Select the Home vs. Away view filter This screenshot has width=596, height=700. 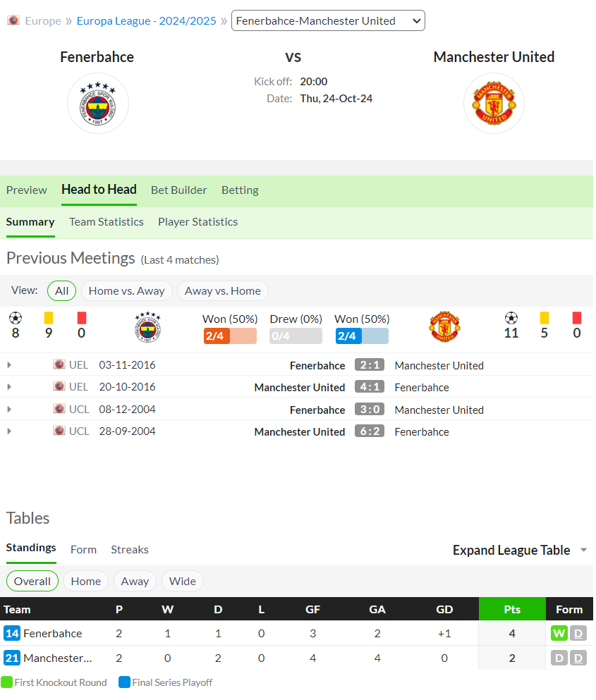pyautogui.click(x=128, y=292)
